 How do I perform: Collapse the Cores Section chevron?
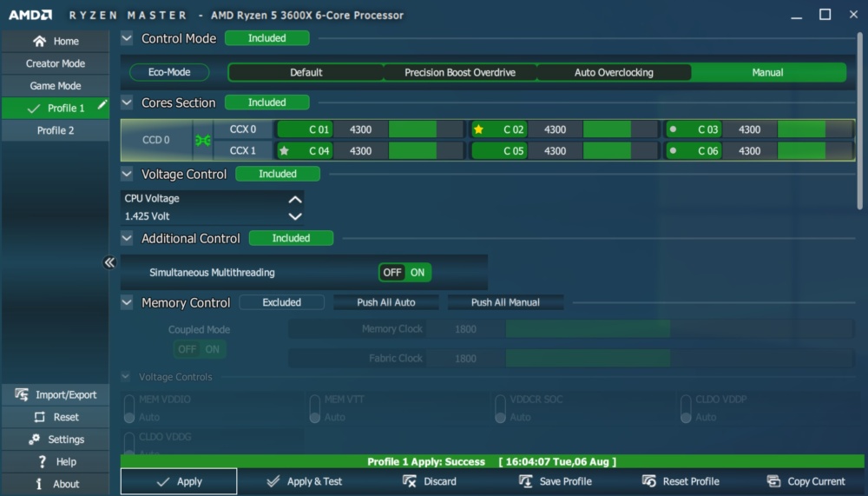[x=127, y=103]
